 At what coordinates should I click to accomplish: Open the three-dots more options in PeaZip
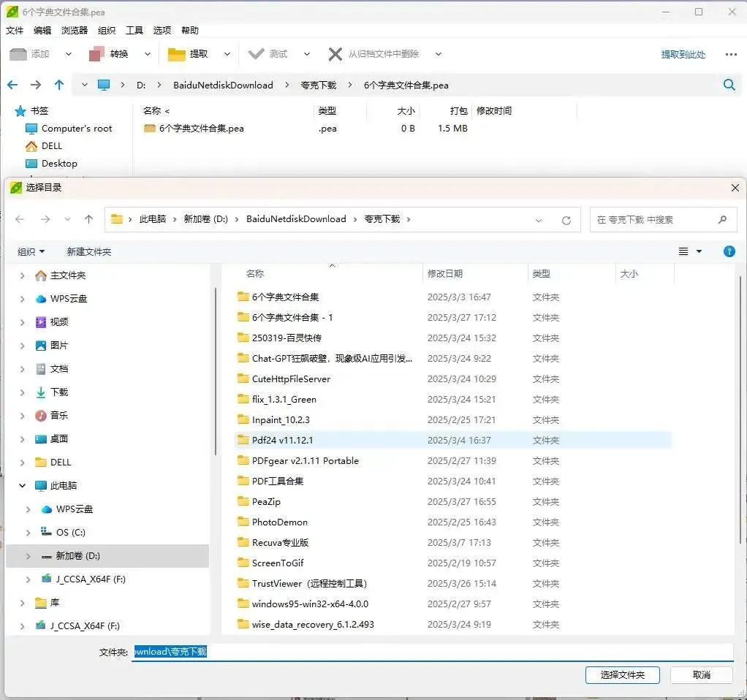pyautogui.click(x=731, y=54)
